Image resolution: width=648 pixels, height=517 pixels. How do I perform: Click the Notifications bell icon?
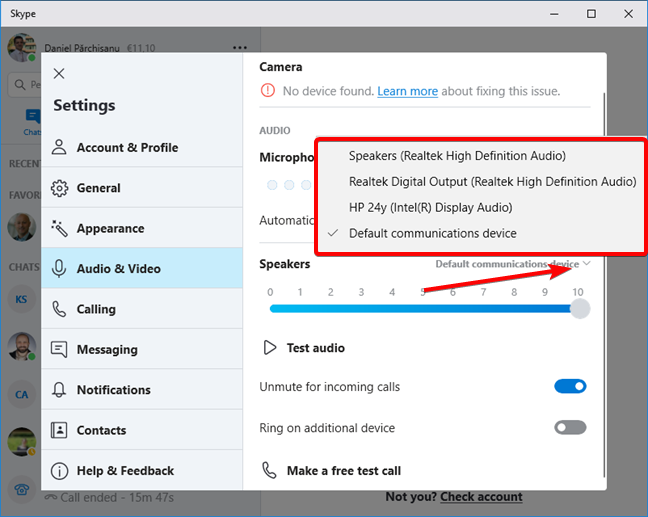click(59, 390)
